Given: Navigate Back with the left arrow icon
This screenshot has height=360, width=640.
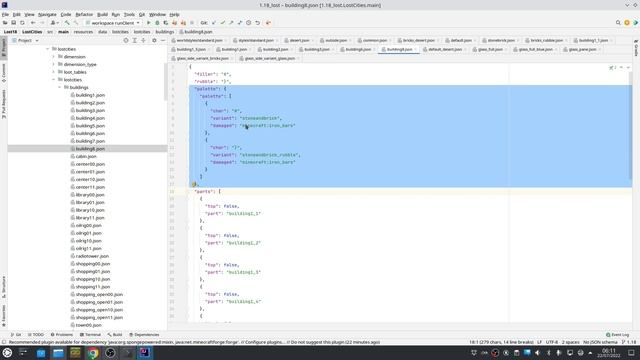Looking at the screenshot, I should click(x=33, y=23).
